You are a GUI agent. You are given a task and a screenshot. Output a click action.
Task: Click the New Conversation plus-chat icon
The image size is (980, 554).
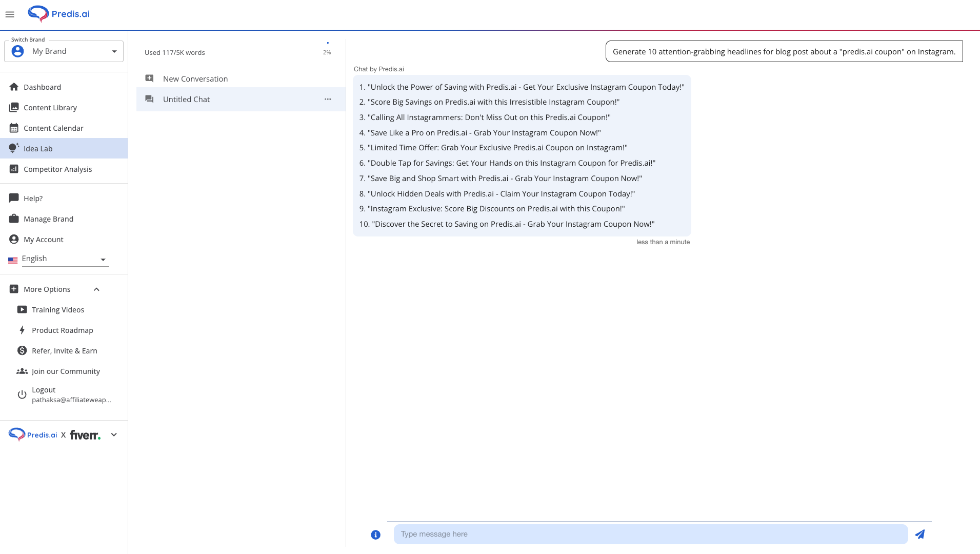tap(149, 78)
